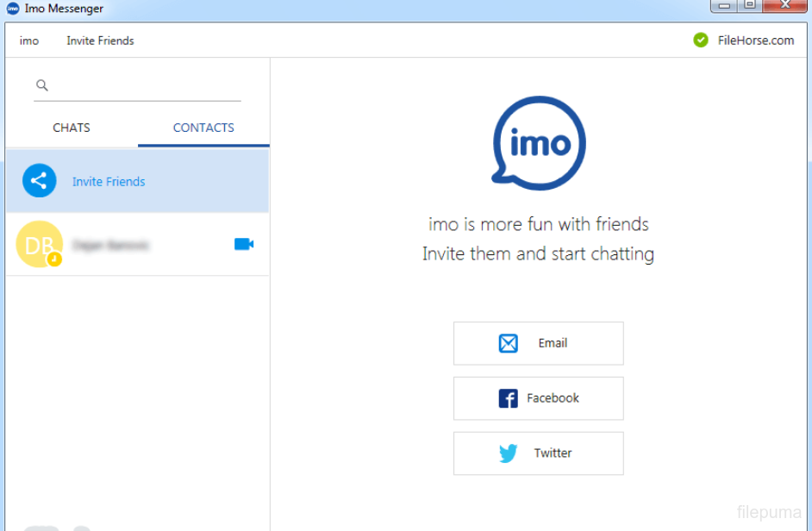Invite friends via the Email label

[x=553, y=343]
